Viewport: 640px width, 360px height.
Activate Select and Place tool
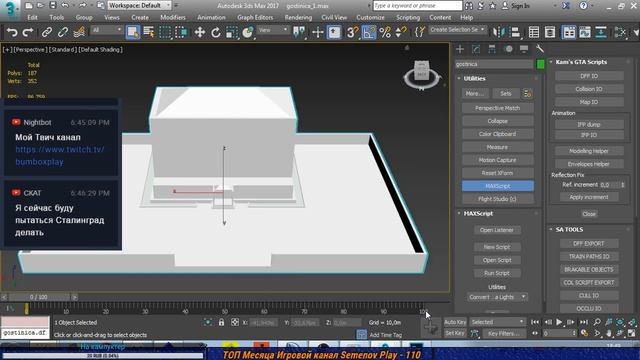click(x=247, y=32)
